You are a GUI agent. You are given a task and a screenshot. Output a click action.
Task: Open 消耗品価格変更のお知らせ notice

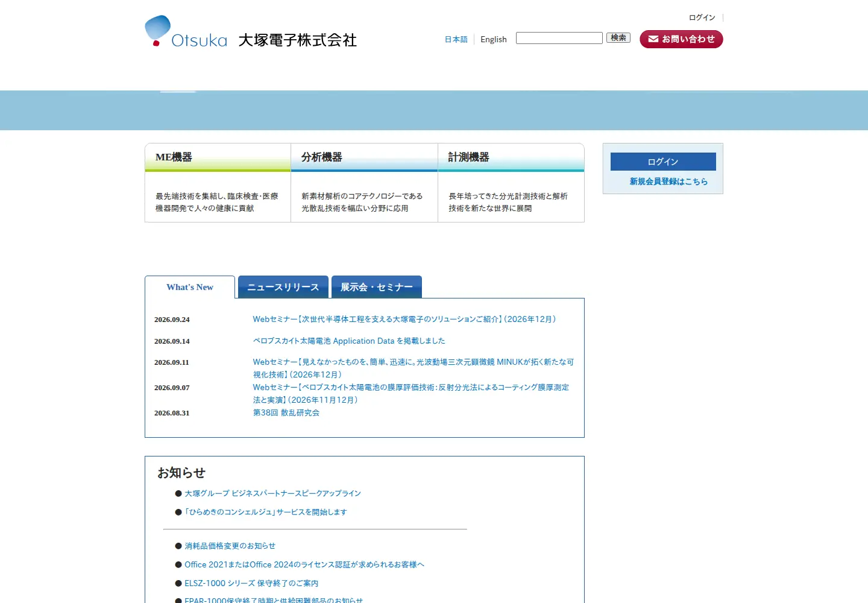pos(230,546)
